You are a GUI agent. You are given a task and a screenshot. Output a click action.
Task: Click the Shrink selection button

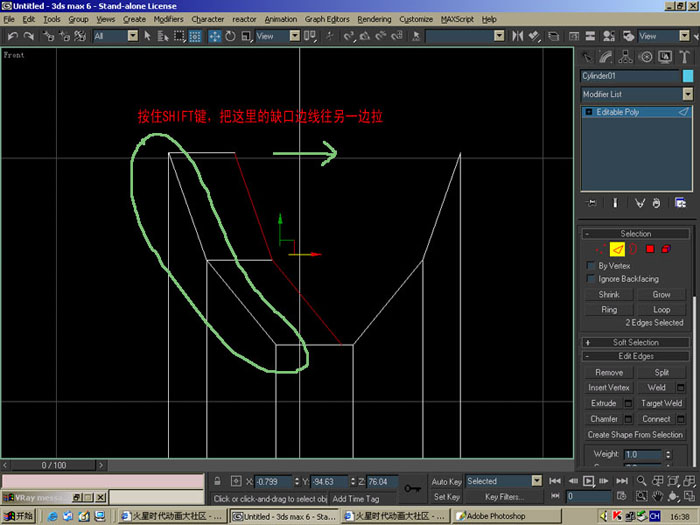pyautogui.click(x=609, y=295)
